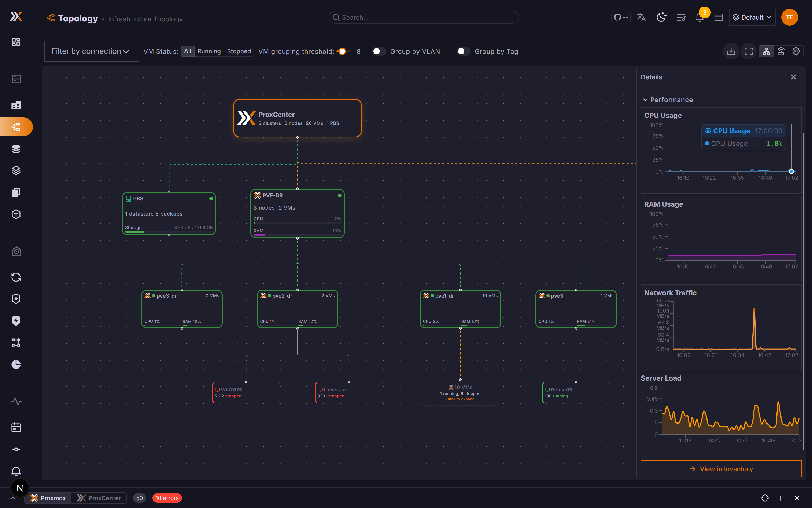Switch to Proxmox bottom tab
Screen dimensions: 812x508
pyautogui.click(x=48, y=498)
